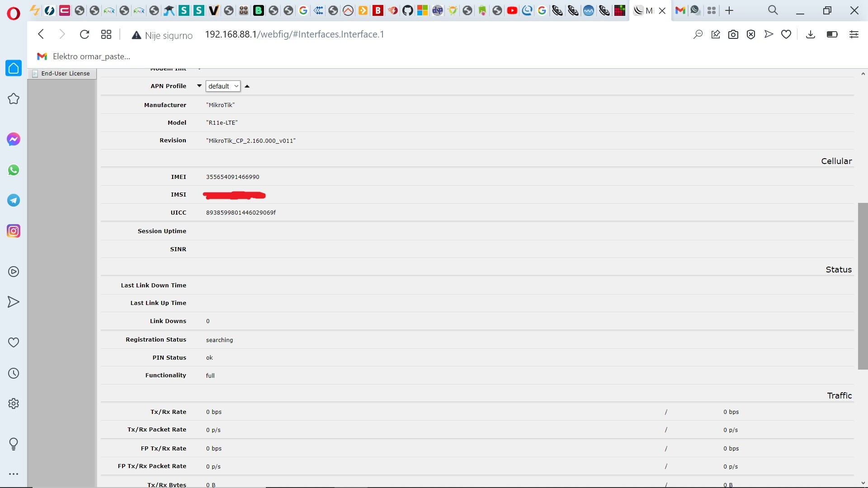Toggle ad blocker shield icon
Image resolution: width=868 pixels, height=488 pixels.
point(750,34)
